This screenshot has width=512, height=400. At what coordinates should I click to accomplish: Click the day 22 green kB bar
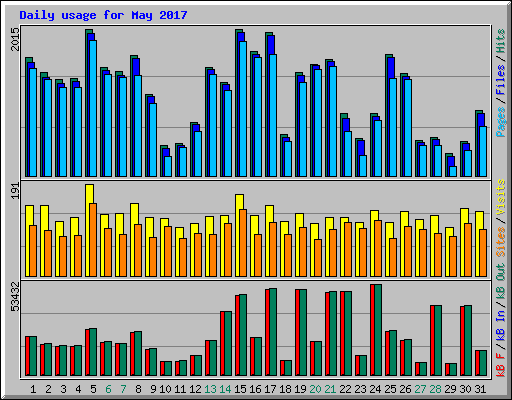[x=348, y=334]
